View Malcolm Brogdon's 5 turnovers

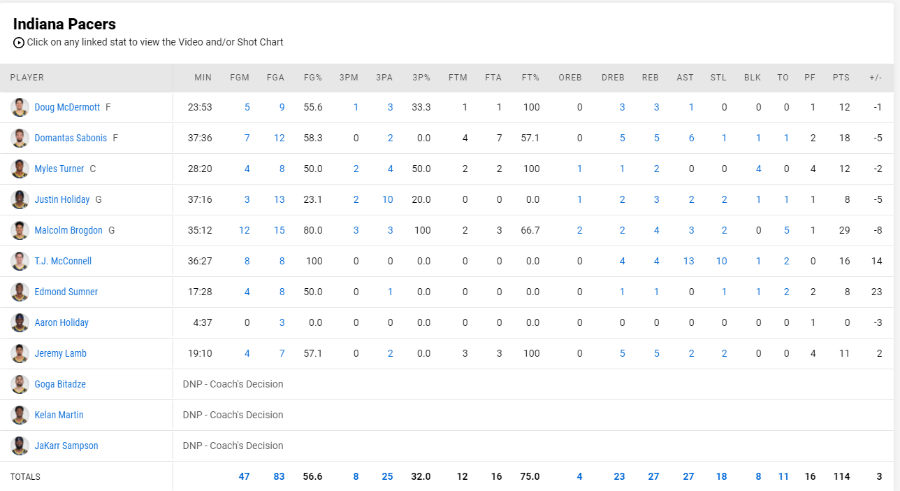[786, 230]
